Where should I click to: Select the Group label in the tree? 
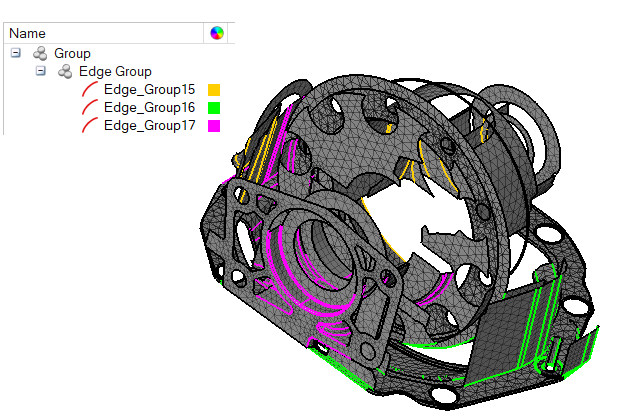[72, 53]
